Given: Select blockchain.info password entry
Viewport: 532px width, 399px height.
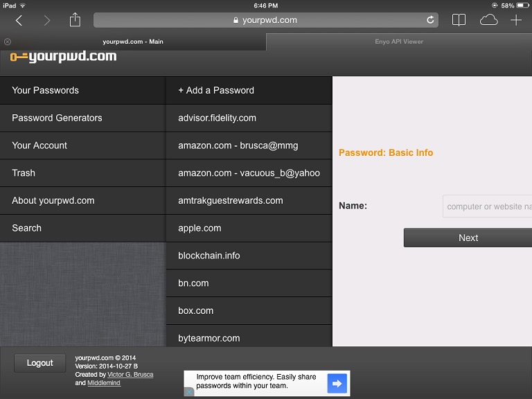Looking at the screenshot, I should (249, 256).
